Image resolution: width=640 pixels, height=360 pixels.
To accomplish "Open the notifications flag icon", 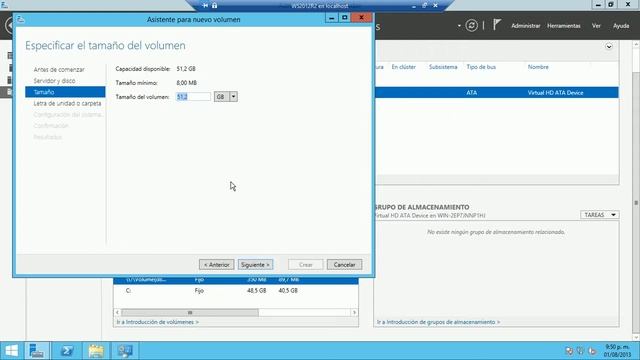I will 496,25.
